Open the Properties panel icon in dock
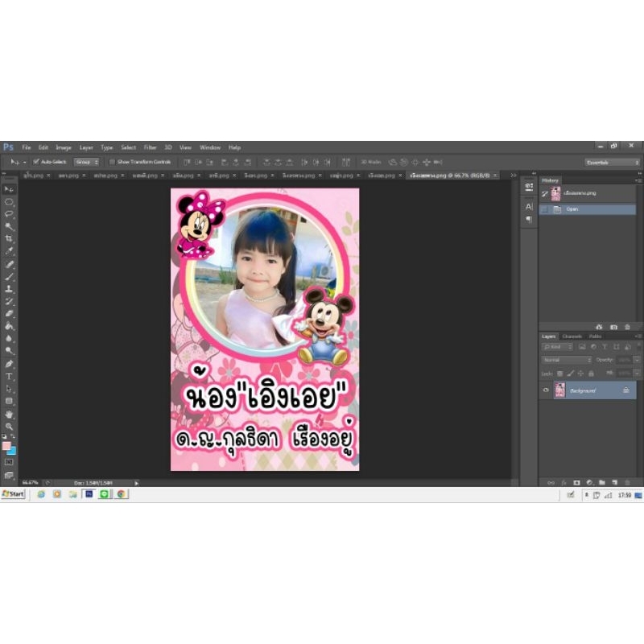This screenshot has height=644, width=644. (x=529, y=188)
